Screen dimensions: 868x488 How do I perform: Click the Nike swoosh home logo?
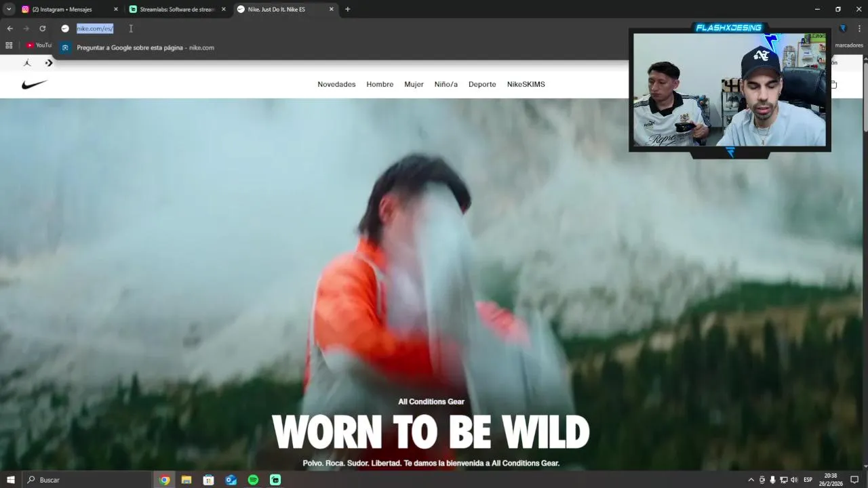coord(34,84)
